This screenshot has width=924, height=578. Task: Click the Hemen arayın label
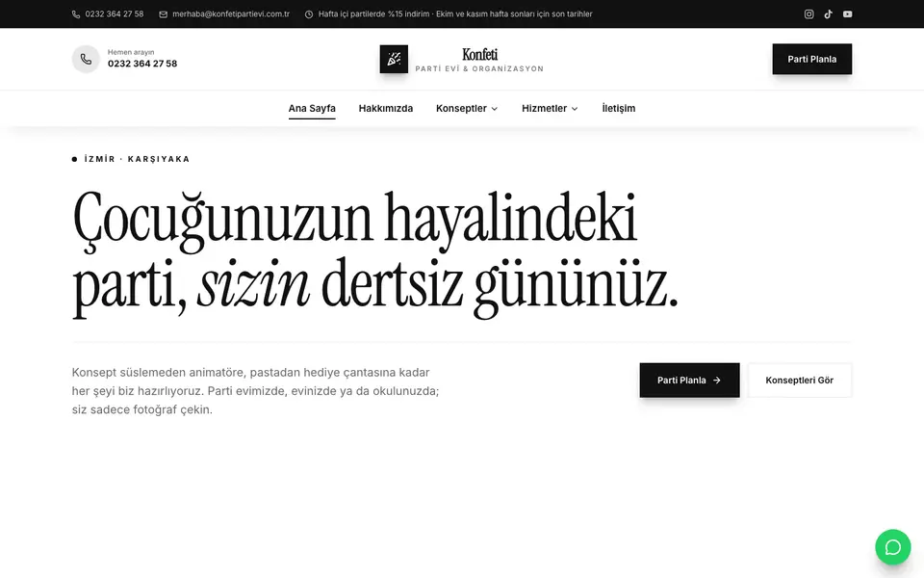(131, 52)
